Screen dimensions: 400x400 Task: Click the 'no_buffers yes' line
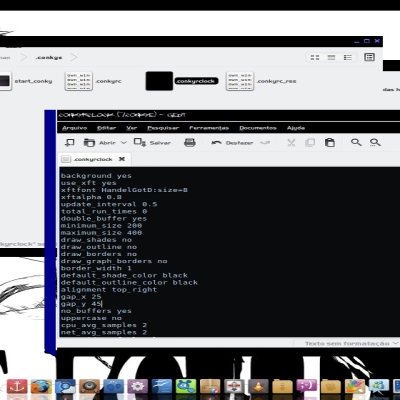point(96,311)
